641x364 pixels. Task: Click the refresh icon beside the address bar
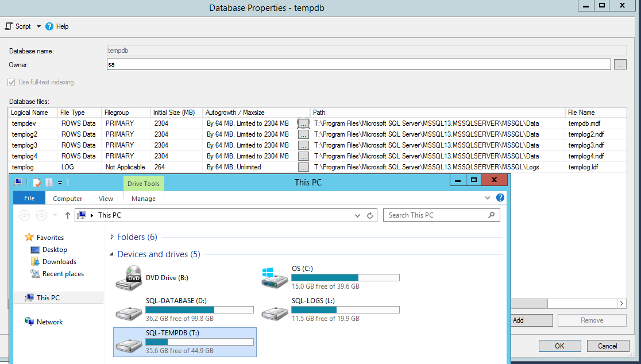tap(370, 215)
